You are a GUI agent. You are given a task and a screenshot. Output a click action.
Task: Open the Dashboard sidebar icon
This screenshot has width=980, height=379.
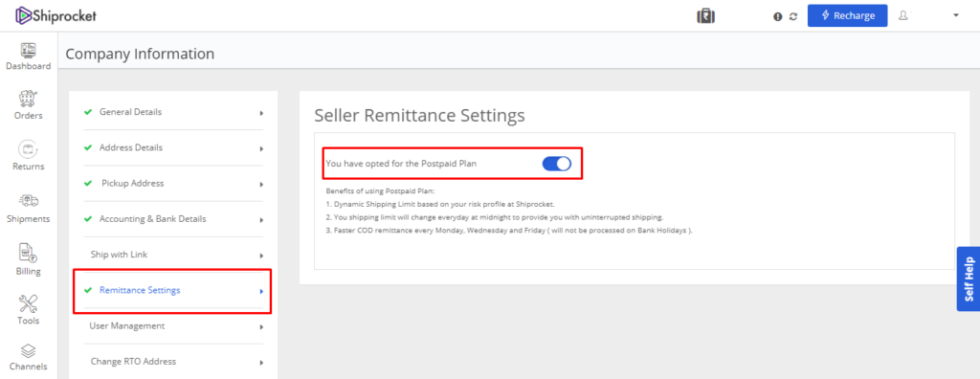point(28,50)
